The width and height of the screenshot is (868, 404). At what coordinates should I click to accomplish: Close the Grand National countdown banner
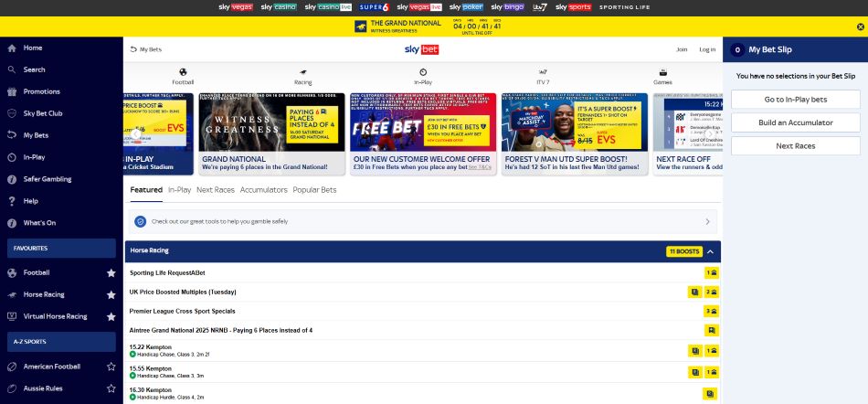(x=861, y=27)
